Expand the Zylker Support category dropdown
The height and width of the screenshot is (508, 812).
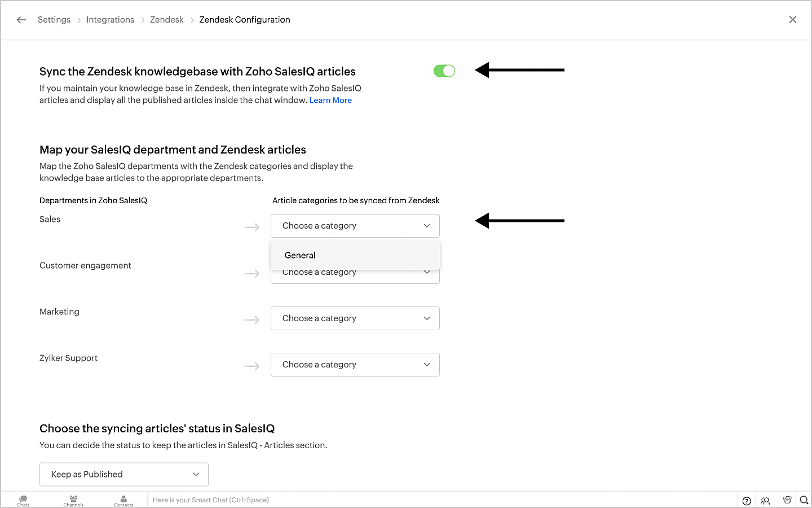coord(355,365)
